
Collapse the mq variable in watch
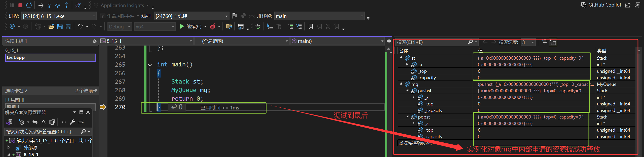click(401, 84)
